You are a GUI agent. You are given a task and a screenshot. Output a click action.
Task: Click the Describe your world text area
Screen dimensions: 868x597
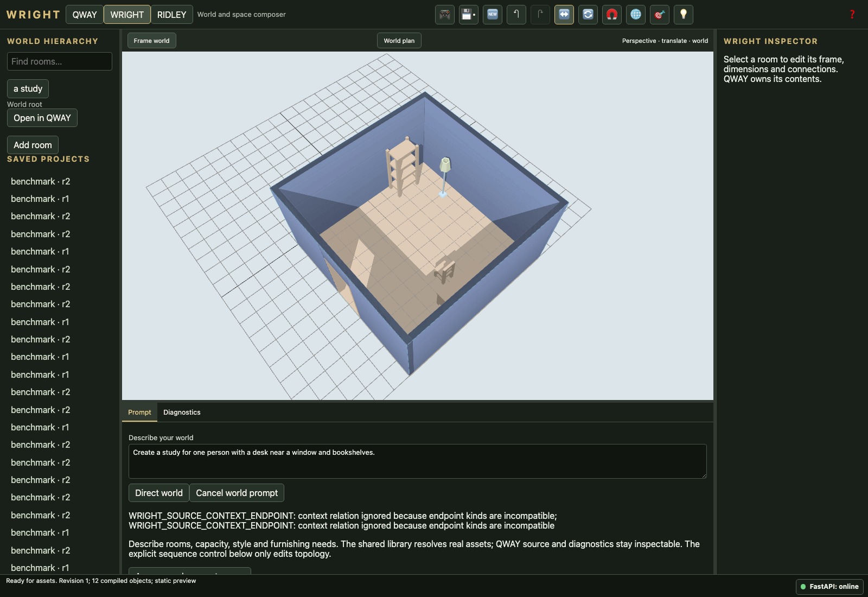tap(418, 461)
